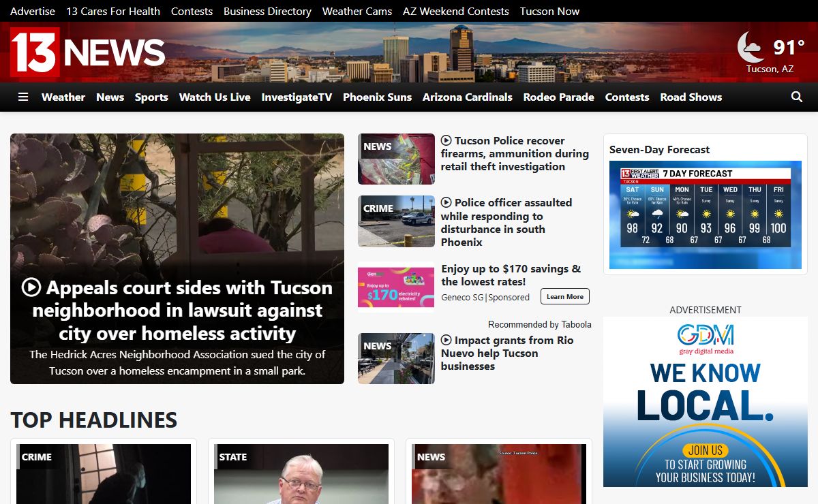Open the hamburger menu icon
Screen dimensions: 818x504
click(23, 97)
